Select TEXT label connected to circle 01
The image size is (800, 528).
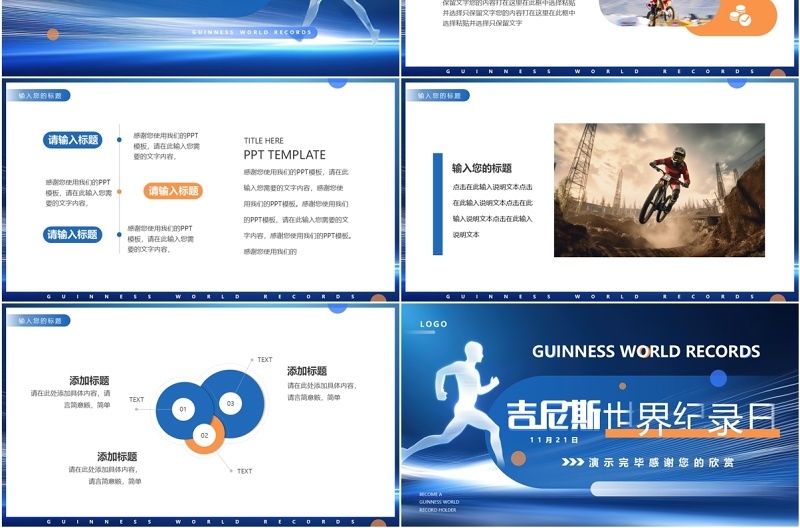[x=136, y=399]
